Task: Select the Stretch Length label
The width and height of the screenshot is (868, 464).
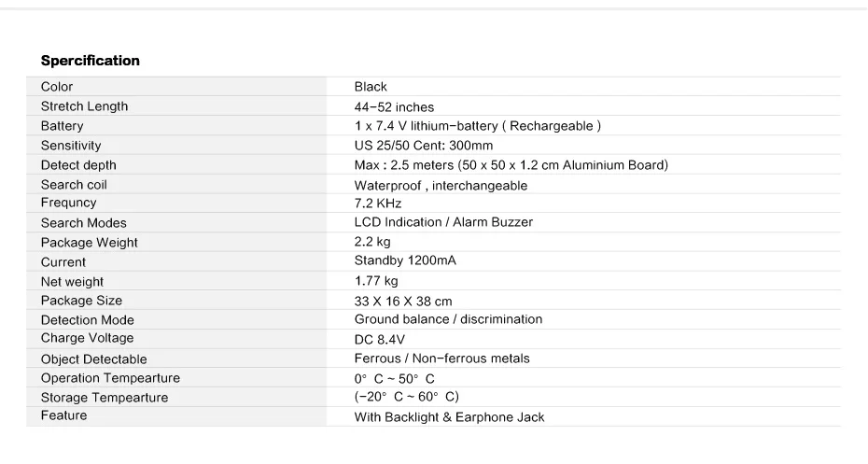Action: point(84,106)
